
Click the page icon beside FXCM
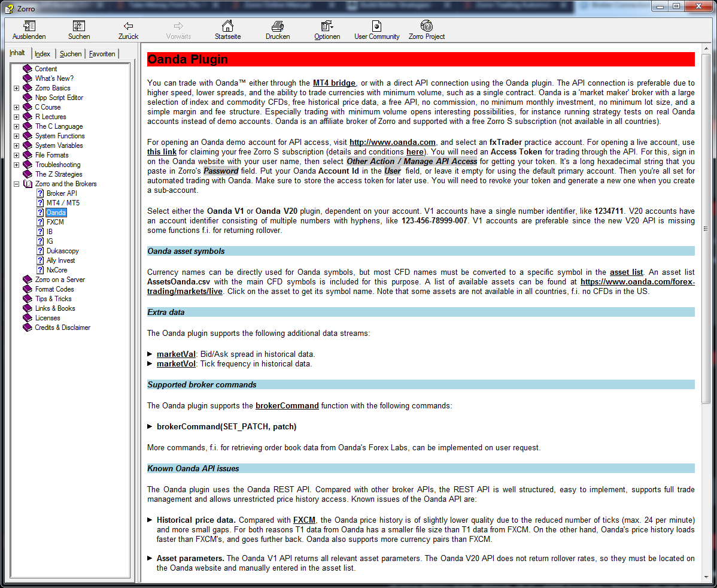(40, 222)
